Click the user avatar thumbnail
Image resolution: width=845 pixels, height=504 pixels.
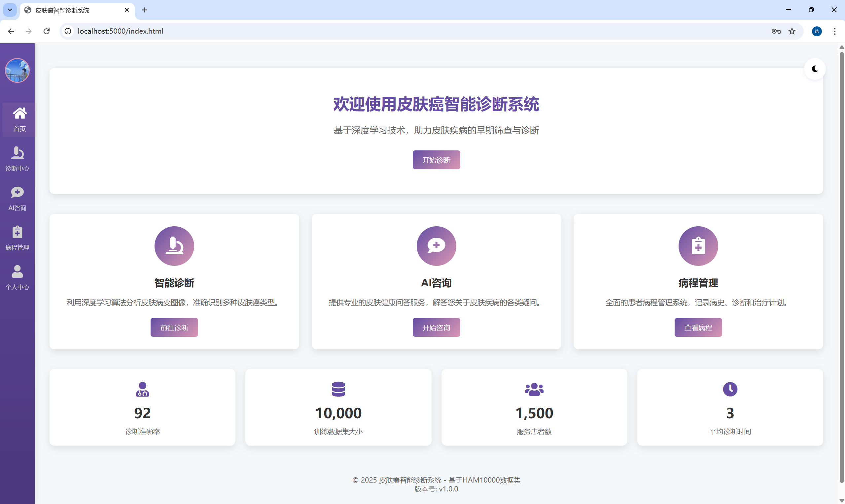(x=17, y=70)
